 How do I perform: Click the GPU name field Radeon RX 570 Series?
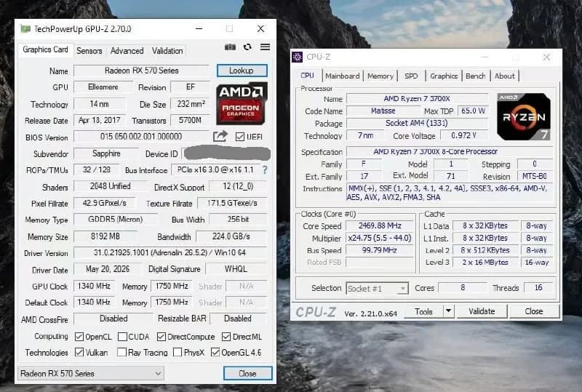tap(141, 71)
